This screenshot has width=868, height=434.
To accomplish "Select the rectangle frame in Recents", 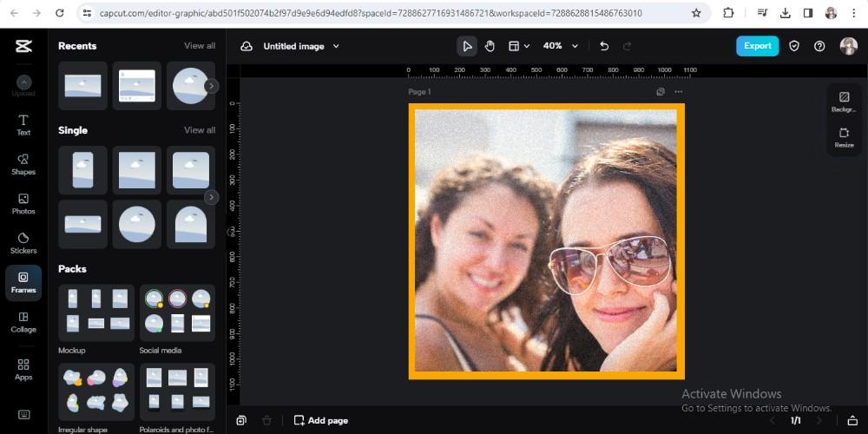I will pyautogui.click(x=82, y=86).
